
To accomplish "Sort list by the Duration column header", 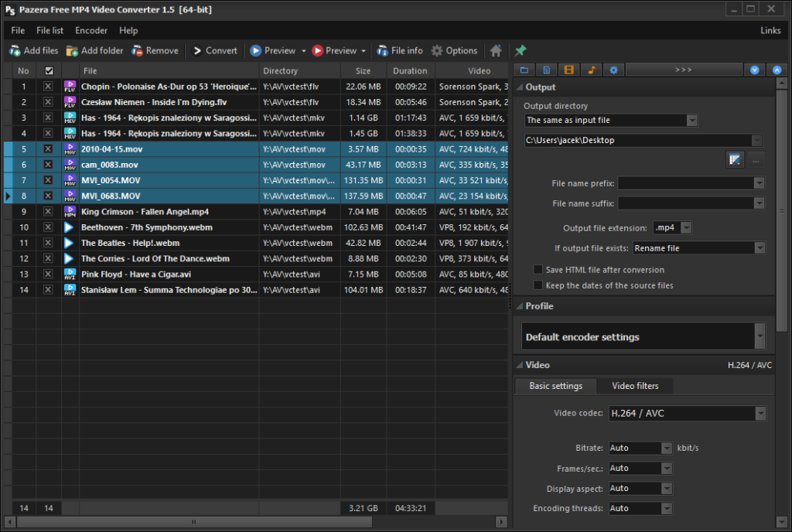I will 410,70.
